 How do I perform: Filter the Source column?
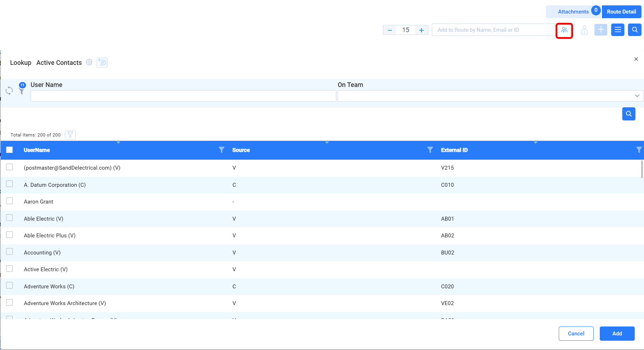[430, 150]
